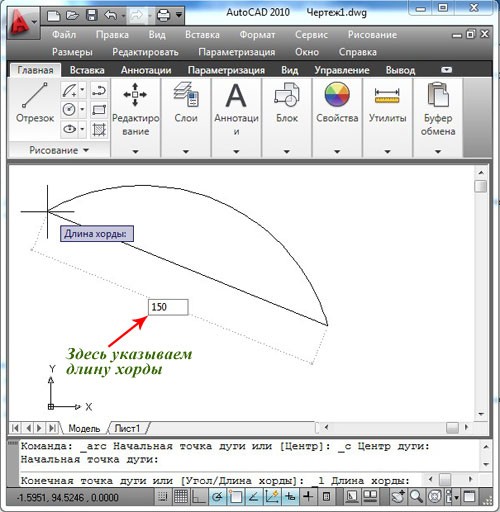Viewport: 500px width, 512px height.
Task: Click the Open file icon
Action: (x=72, y=15)
